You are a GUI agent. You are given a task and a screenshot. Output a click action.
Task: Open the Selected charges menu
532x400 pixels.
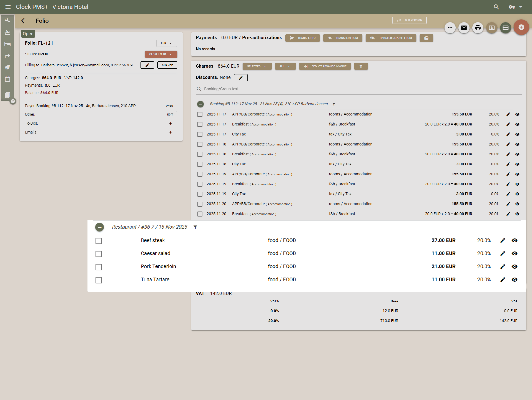pyautogui.click(x=257, y=66)
